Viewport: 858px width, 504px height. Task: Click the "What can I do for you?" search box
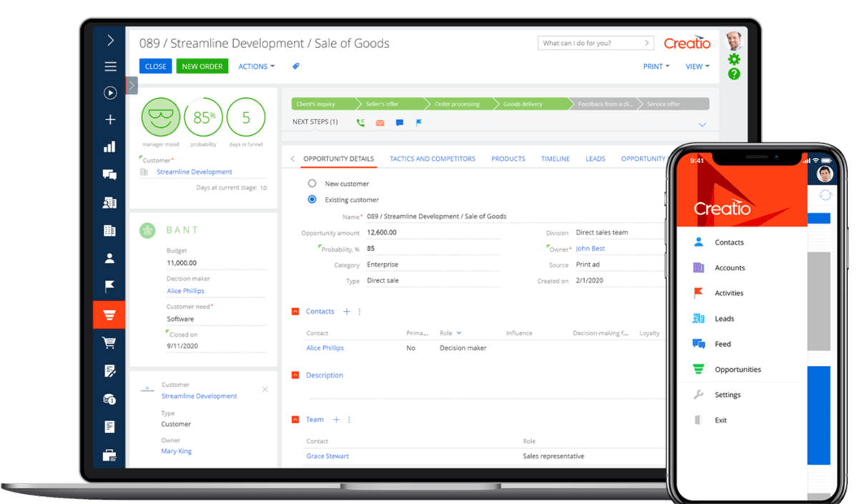(596, 43)
